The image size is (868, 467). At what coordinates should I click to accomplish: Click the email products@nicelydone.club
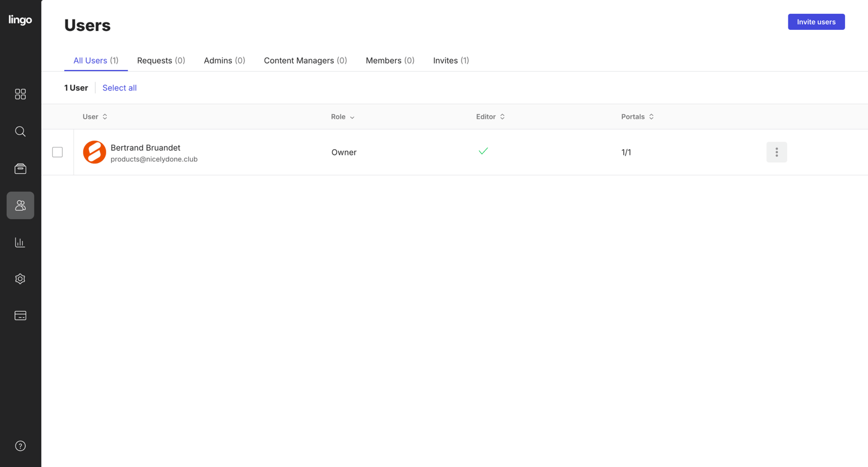pyautogui.click(x=154, y=159)
